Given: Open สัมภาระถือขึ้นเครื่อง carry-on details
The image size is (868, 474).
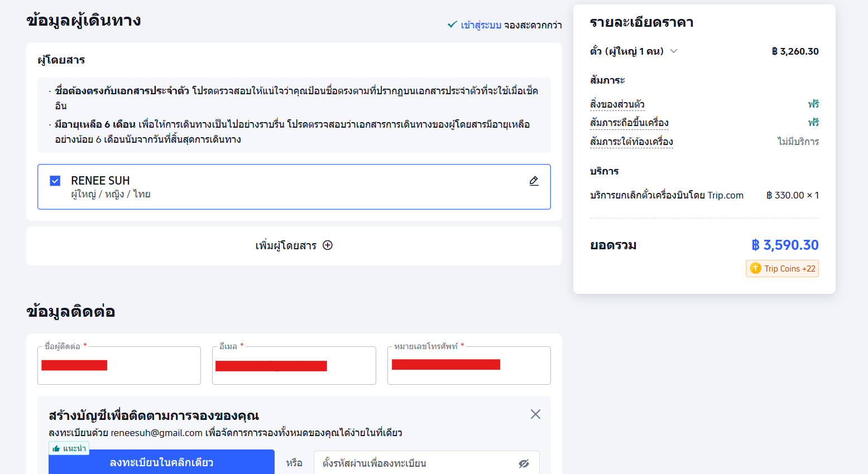Looking at the screenshot, I should pos(629,122).
